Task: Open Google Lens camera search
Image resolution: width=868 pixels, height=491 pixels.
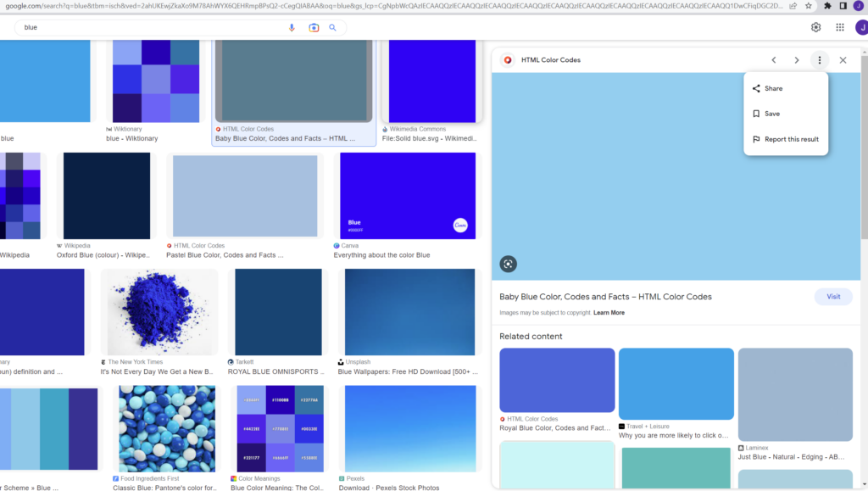Action: [x=314, y=27]
